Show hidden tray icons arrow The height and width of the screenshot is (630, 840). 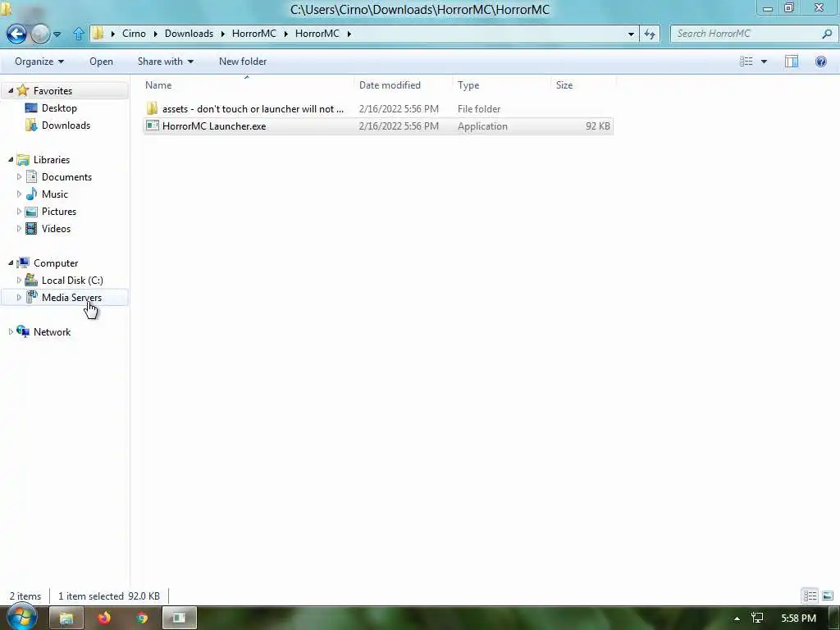(x=737, y=619)
